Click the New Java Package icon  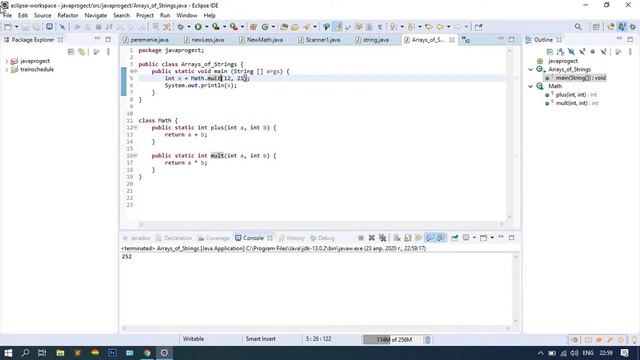[x=253, y=27]
